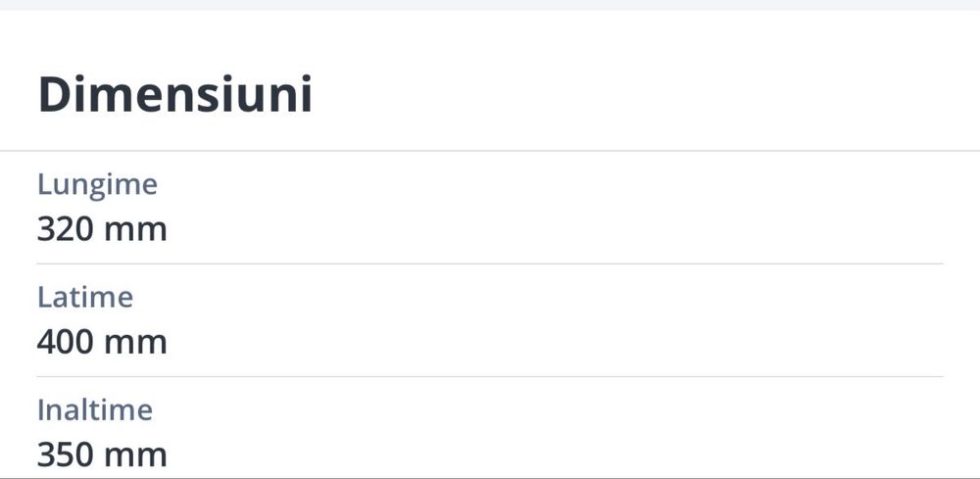Click the number 400 under Latime
The height and width of the screenshot is (479, 980).
[66, 343]
